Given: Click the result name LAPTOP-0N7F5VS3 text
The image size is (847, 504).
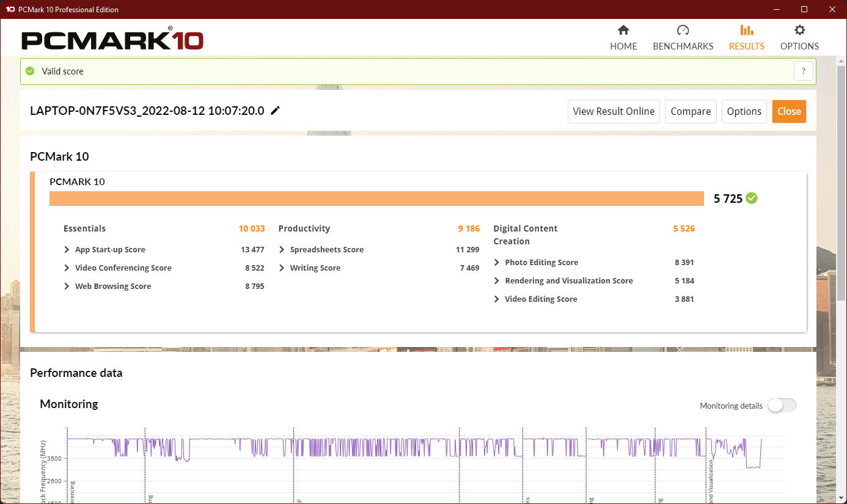Looking at the screenshot, I should tap(147, 111).
